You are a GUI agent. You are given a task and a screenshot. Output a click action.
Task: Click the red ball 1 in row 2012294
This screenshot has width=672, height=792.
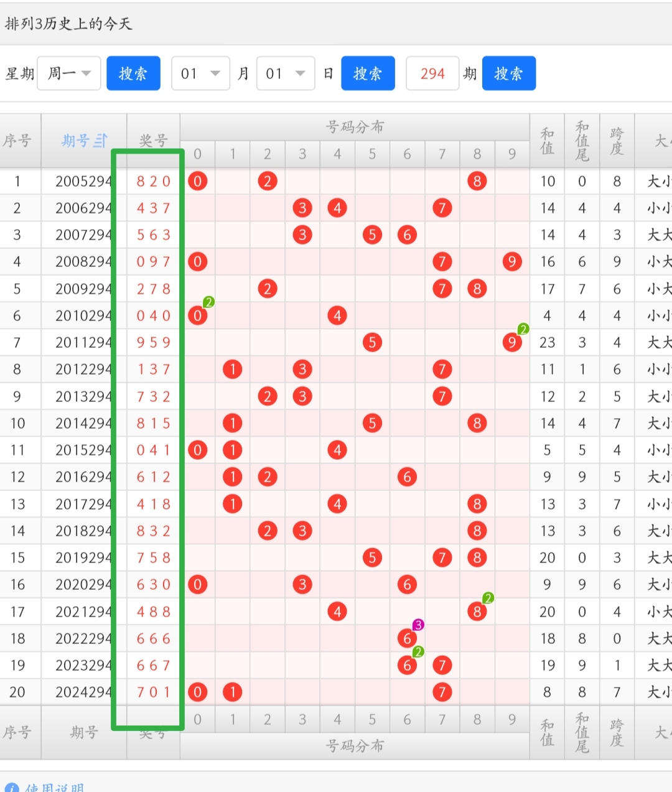click(x=233, y=369)
